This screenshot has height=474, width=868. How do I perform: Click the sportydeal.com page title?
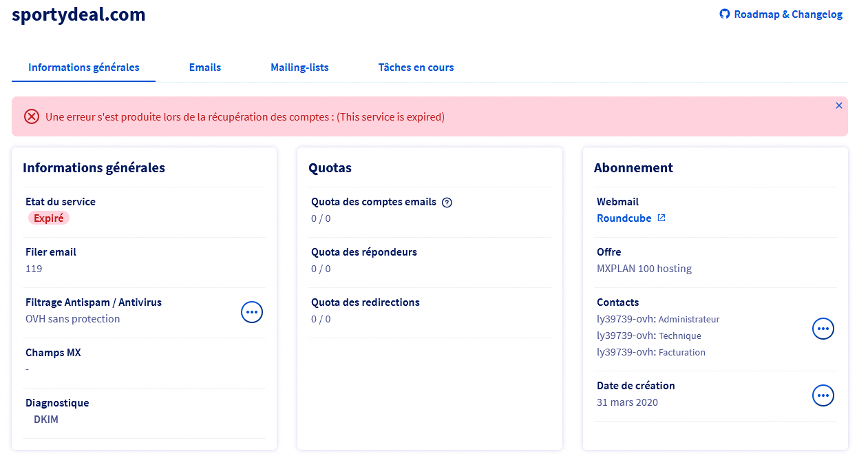(x=78, y=14)
